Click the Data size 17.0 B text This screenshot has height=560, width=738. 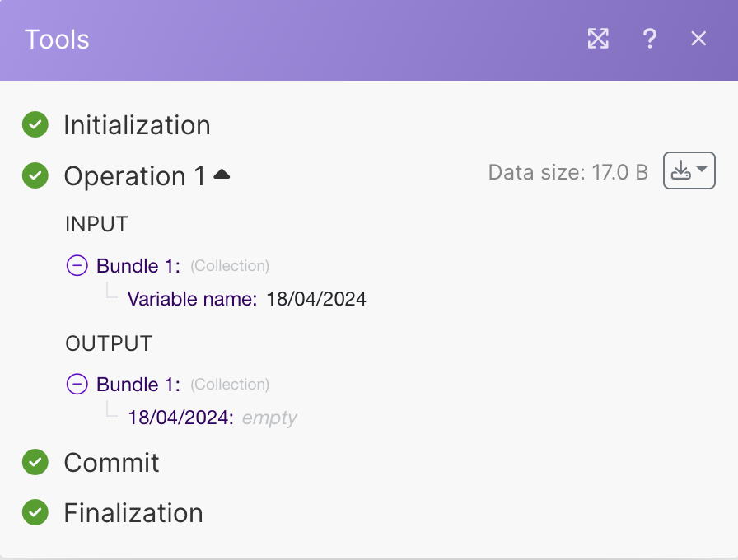coord(568,172)
